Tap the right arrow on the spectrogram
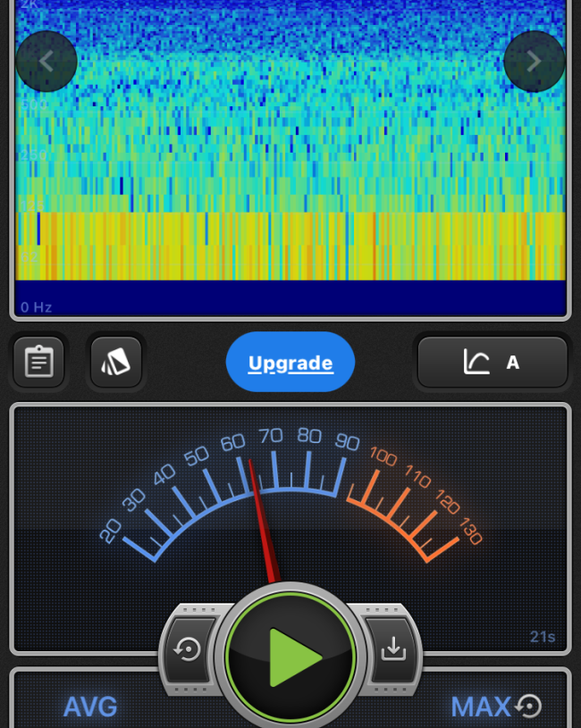The image size is (581, 728). (534, 62)
